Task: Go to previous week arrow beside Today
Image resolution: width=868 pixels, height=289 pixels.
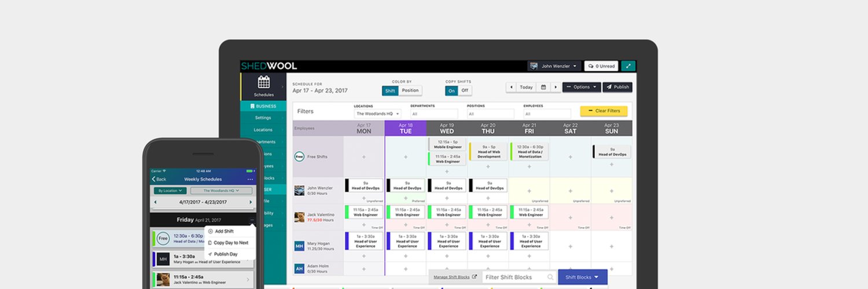Action: 511,87
